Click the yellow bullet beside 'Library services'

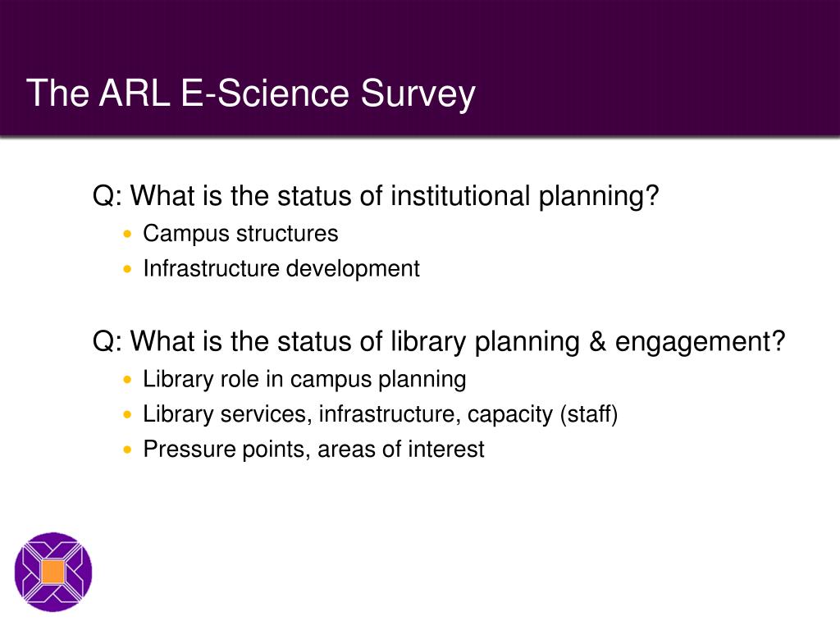pos(127,414)
